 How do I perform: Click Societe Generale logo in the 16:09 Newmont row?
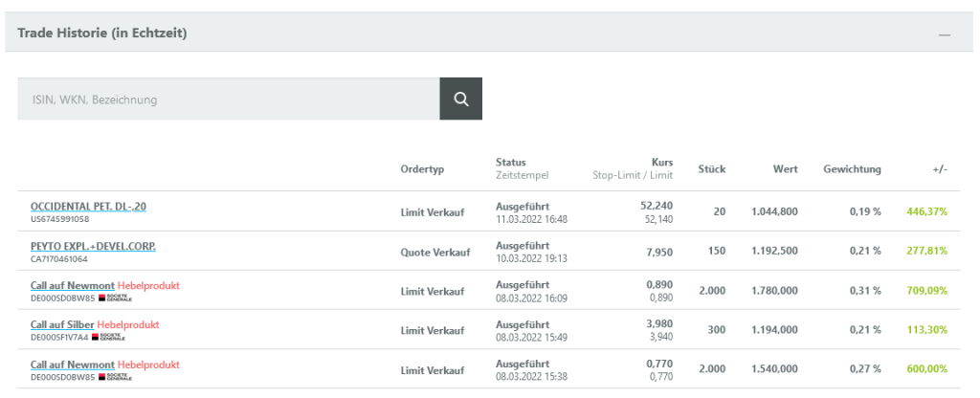[x=113, y=298]
